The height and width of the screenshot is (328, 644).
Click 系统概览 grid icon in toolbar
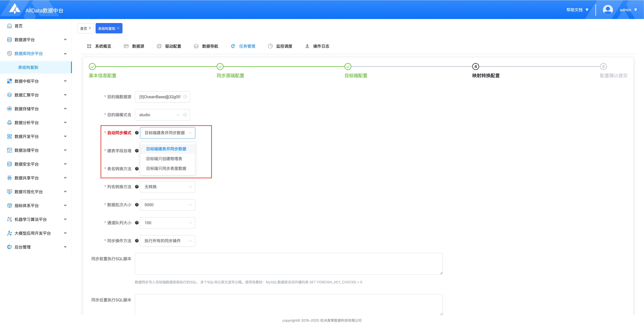(x=89, y=46)
